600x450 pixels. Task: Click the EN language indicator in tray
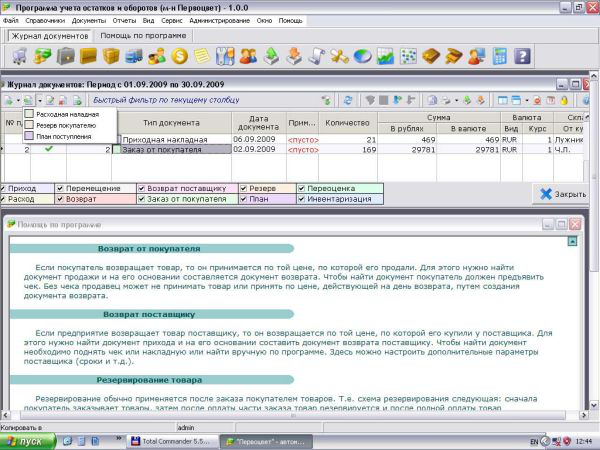coord(534,442)
